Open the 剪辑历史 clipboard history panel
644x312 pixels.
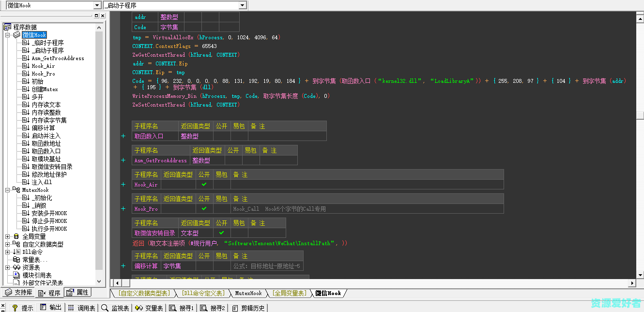tap(248, 308)
